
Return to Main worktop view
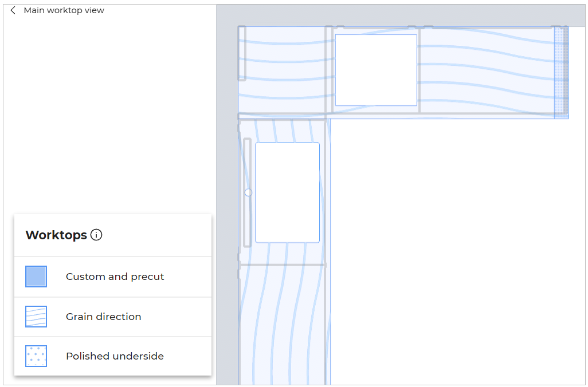[x=64, y=10]
